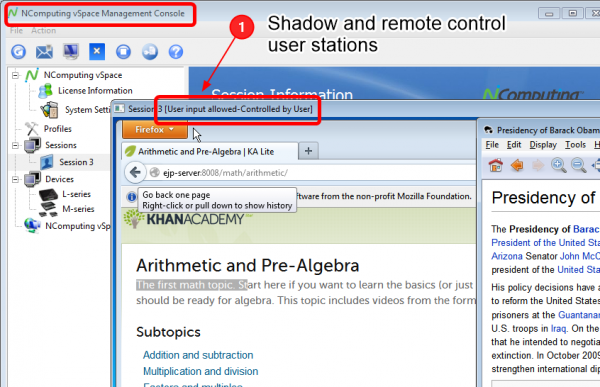The height and width of the screenshot is (387, 600).
Task: Collapse the Sessions tree node
Action: coord(15,145)
